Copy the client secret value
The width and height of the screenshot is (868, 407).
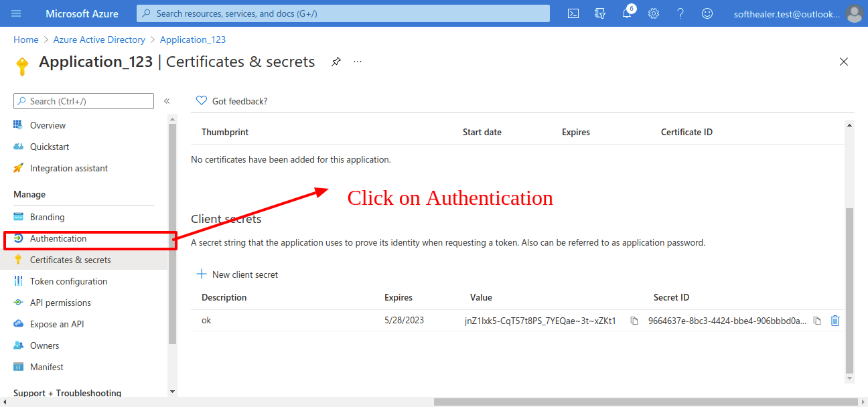(634, 321)
